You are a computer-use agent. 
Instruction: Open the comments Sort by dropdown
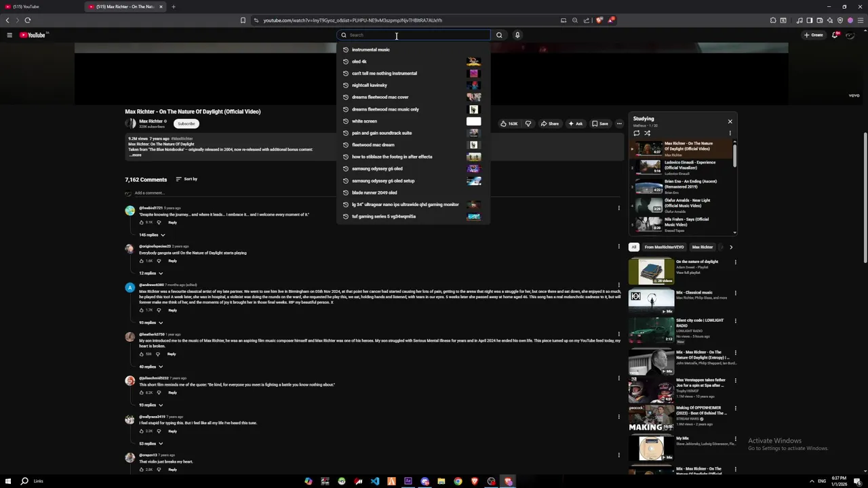(186, 179)
